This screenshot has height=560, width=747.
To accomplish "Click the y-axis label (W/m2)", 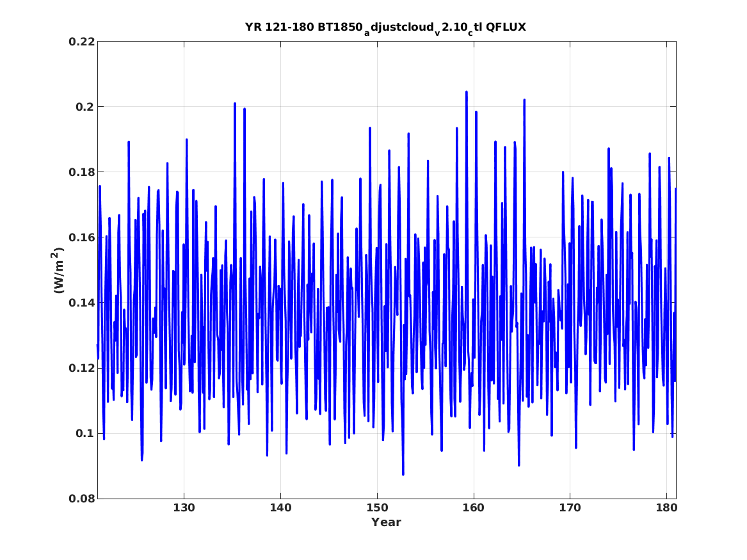I will click(58, 270).
